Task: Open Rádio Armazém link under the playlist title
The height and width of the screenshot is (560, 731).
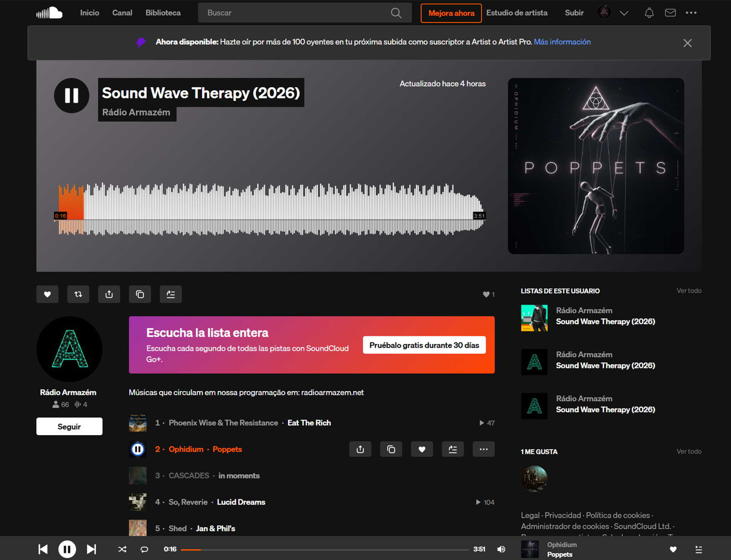Action: click(x=136, y=112)
